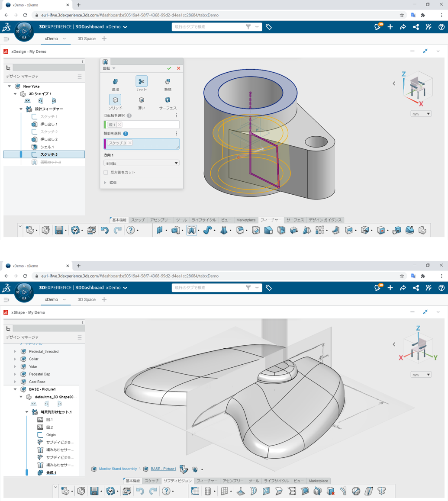Select シェル.1 in the design tree

pyautogui.click(x=47, y=147)
